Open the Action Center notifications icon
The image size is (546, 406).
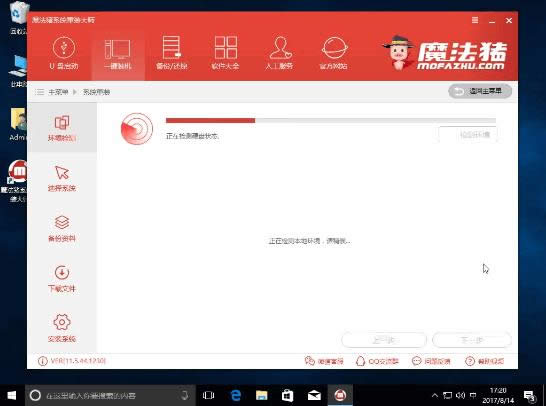pyautogui.click(x=530, y=396)
